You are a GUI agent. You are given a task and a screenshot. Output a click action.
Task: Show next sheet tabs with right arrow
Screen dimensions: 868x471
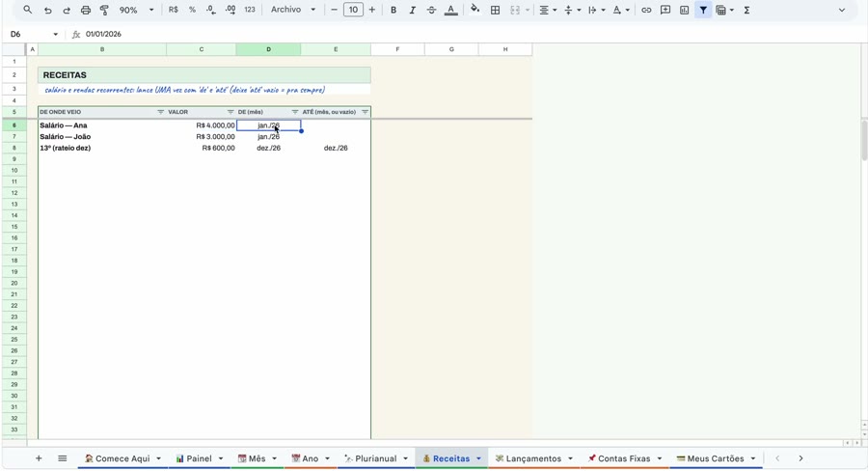[x=800, y=458]
